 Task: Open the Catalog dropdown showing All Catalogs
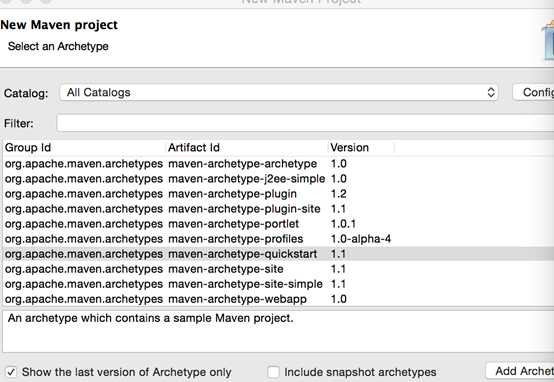click(x=279, y=93)
